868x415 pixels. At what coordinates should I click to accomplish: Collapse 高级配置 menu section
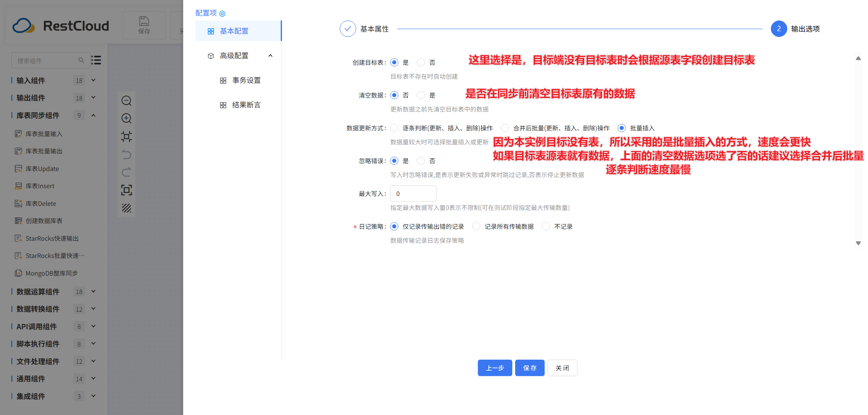tap(270, 56)
